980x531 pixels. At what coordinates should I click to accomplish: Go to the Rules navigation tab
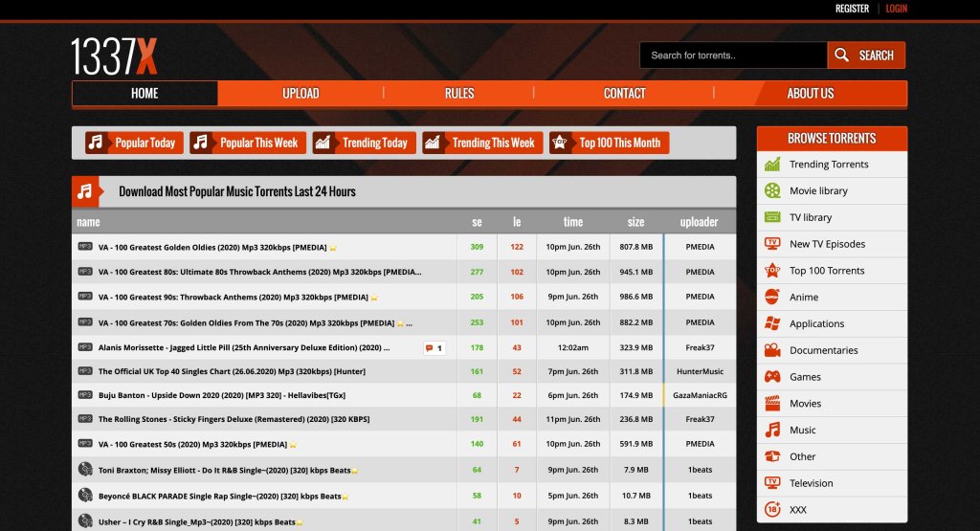[x=459, y=94]
